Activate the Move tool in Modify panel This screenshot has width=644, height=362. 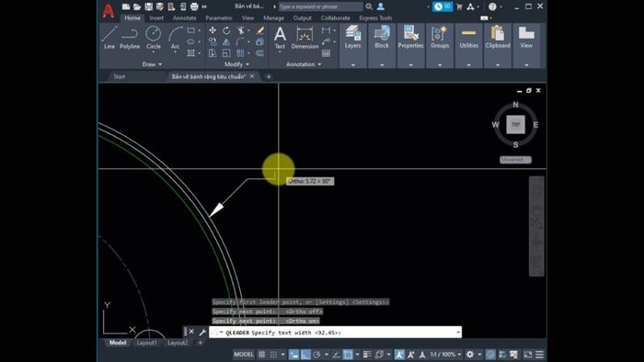coord(213,30)
